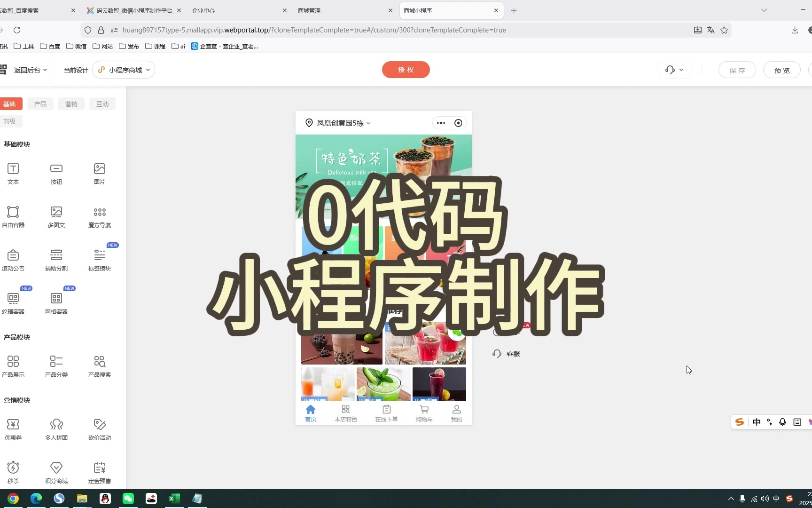The width and height of the screenshot is (812, 508).
Task: Click the browser address bar URL
Action: (314, 30)
